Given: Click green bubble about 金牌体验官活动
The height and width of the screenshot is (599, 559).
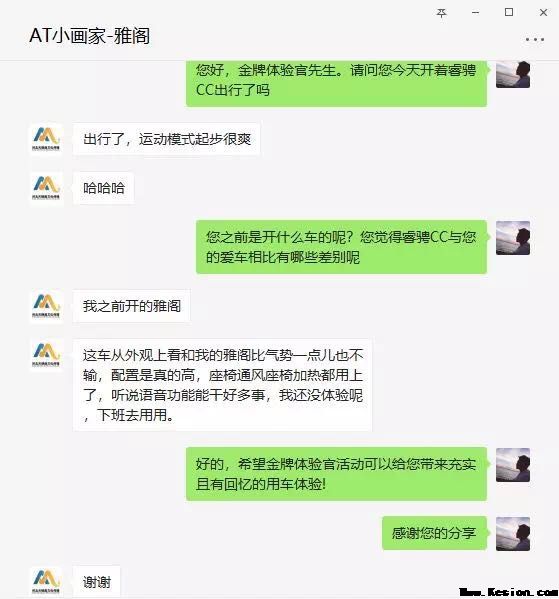Looking at the screenshot, I should click(336, 474).
